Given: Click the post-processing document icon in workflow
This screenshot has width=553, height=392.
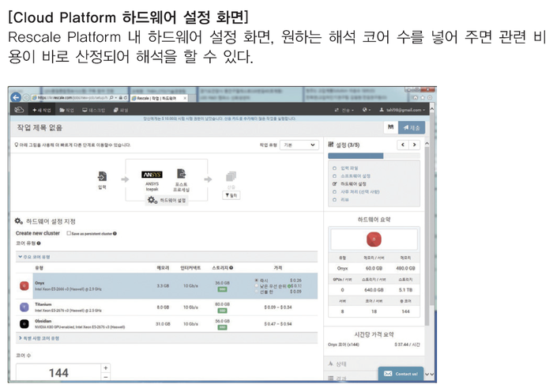Looking at the screenshot, I should [x=181, y=174].
